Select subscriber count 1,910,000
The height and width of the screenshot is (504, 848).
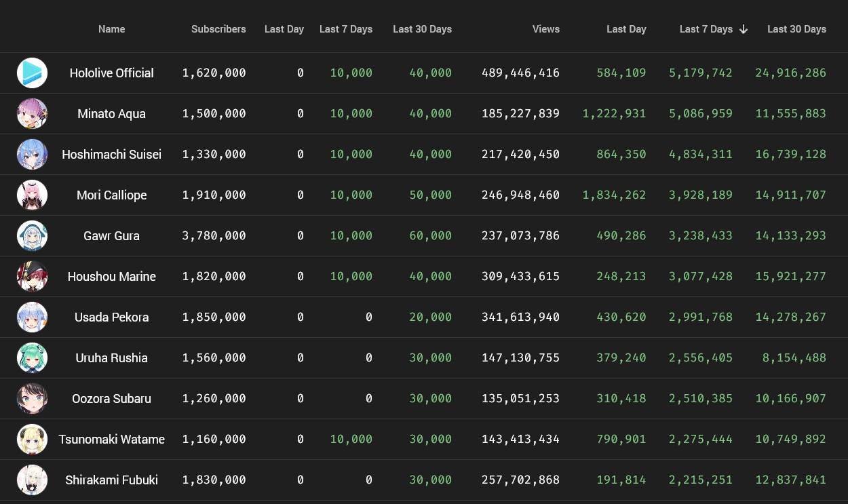click(214, 195)
